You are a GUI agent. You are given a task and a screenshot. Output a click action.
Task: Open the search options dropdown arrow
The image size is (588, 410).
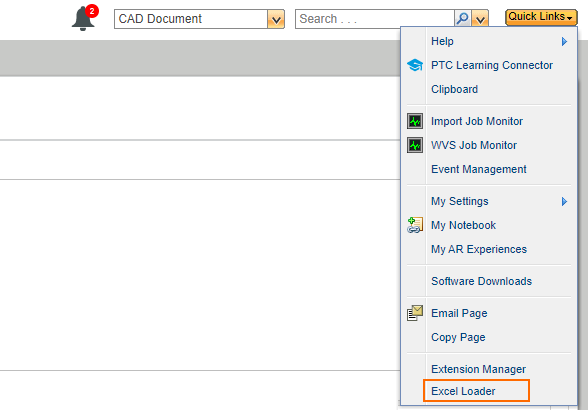(480, 19)
